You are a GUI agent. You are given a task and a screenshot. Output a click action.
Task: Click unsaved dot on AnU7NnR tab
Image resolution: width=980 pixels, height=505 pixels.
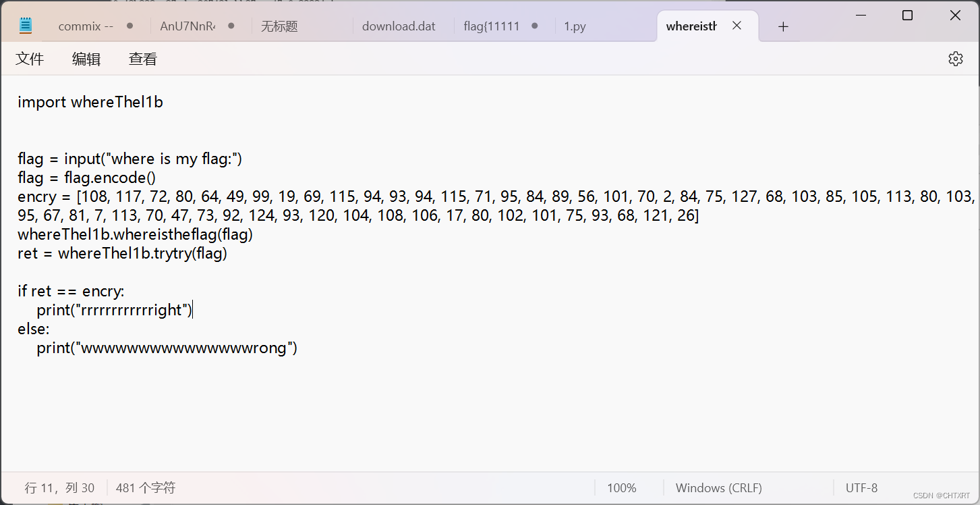[x=231, y=26]
